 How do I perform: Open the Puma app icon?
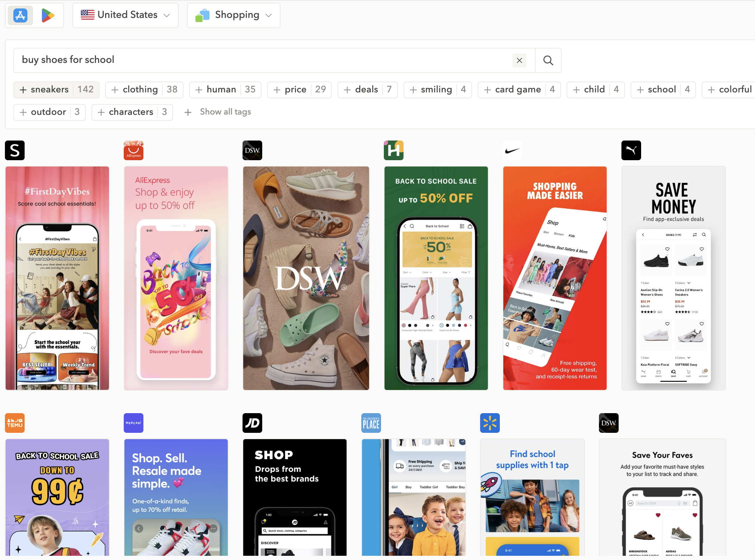click(x=631, y=150)
